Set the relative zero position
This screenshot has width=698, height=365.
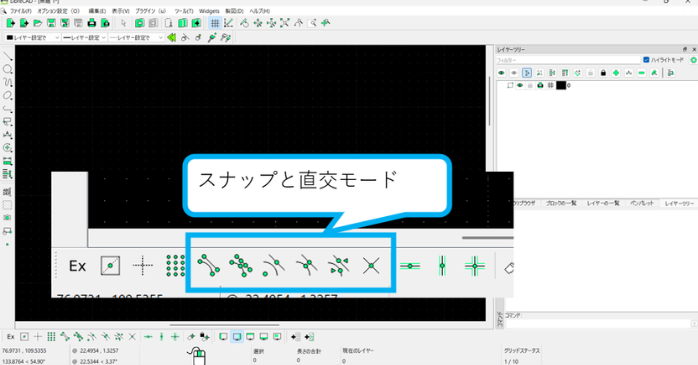[191, 337]
